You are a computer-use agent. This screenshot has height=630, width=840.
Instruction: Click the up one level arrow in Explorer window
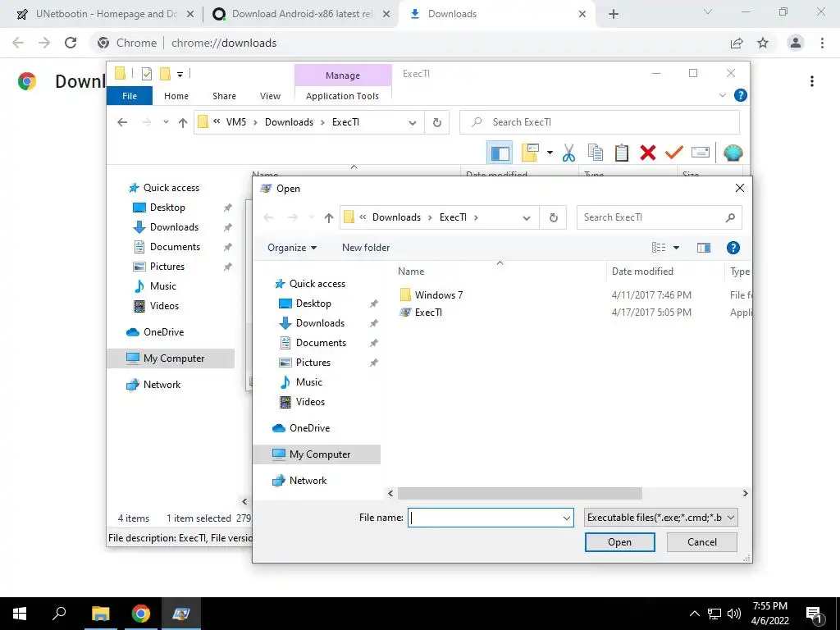pyautogui.click(x=183, y=123)
